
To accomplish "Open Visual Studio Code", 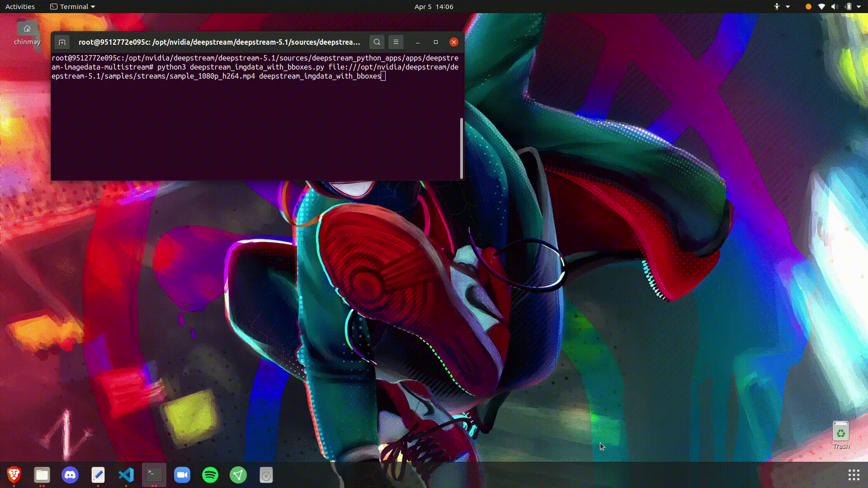I will pos(126,475).
